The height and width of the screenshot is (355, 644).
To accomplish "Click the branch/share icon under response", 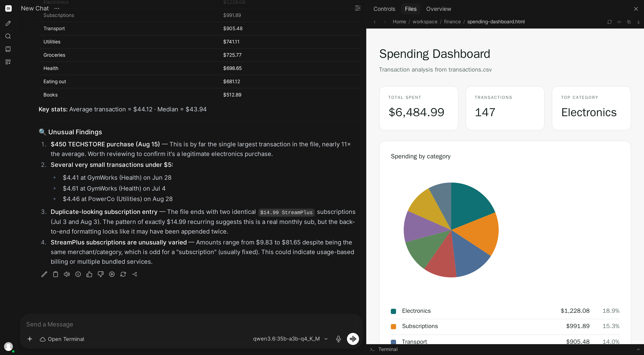I will pos(134,274).
